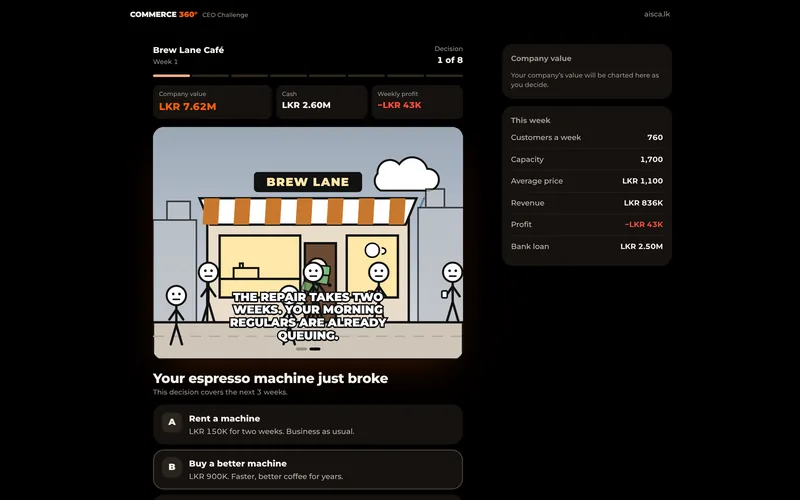Click the letter B badge
This screenshot has width=800, height=500.
pos(172,467)
